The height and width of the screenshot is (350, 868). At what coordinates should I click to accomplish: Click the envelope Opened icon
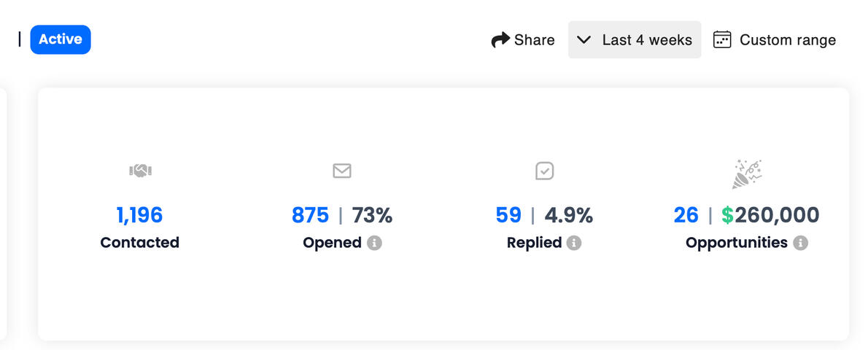point(342,171)
